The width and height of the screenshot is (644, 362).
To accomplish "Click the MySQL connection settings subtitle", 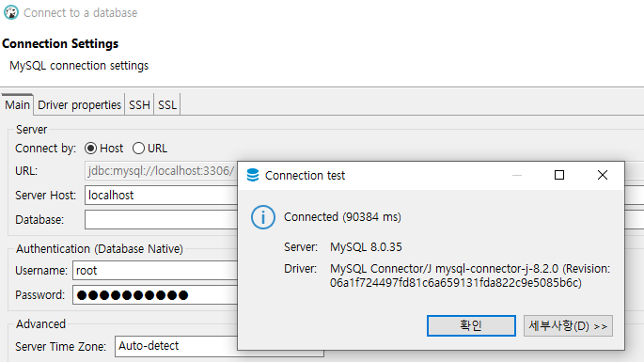I will coord(79,66).
